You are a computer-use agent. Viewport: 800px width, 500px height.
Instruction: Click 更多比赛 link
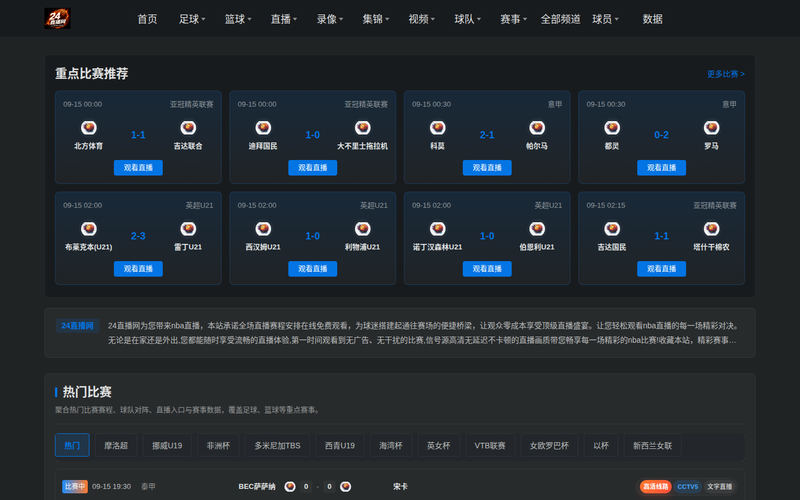tap(726, 74)
